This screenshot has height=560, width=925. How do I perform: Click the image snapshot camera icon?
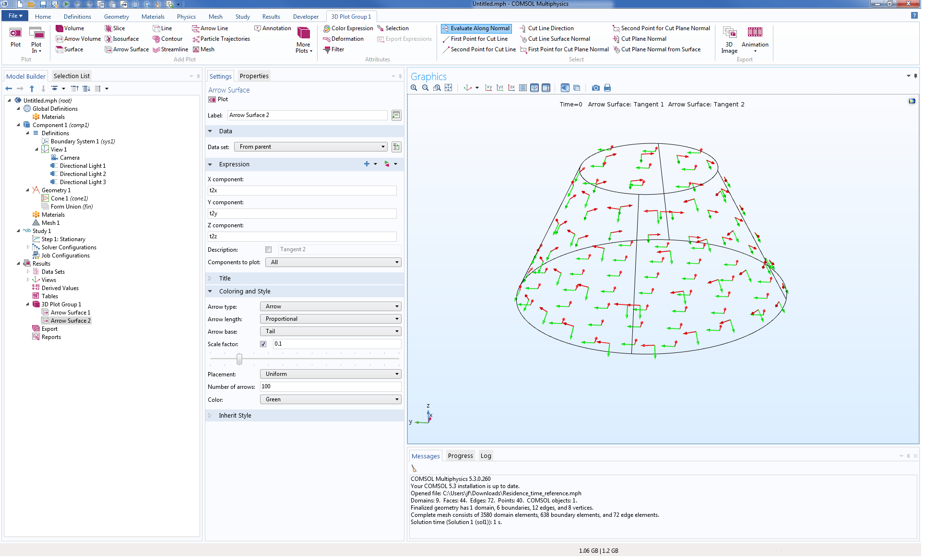coord(595,88)
